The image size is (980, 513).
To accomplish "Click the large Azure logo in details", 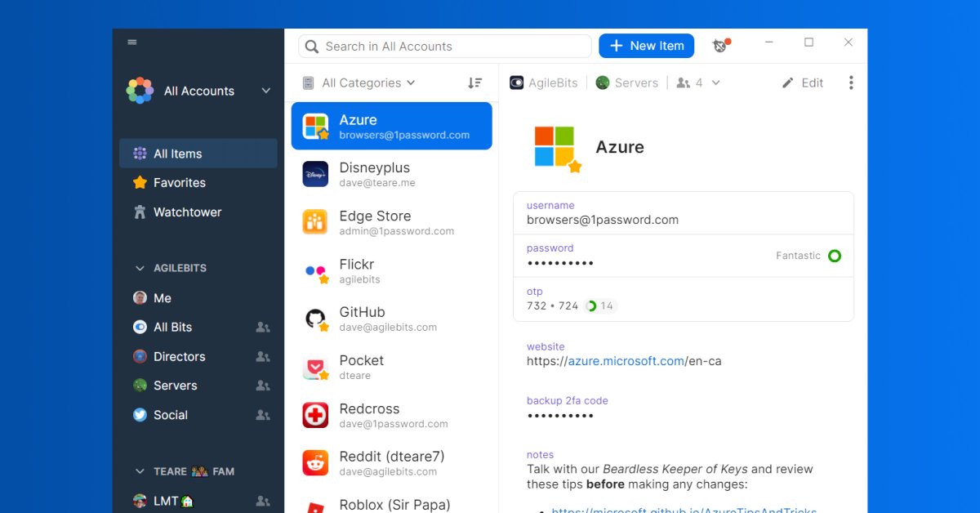I will click(557, 148).
